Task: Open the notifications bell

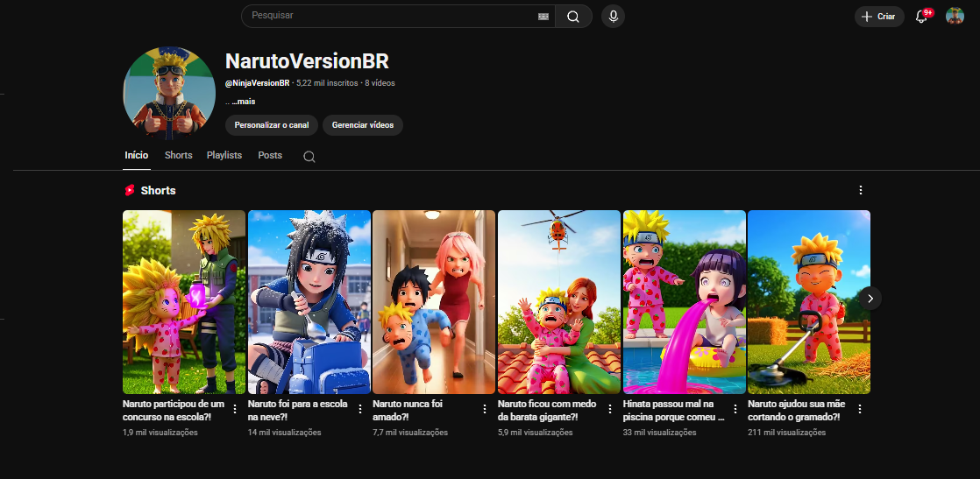Action: (x=921, y=17)
